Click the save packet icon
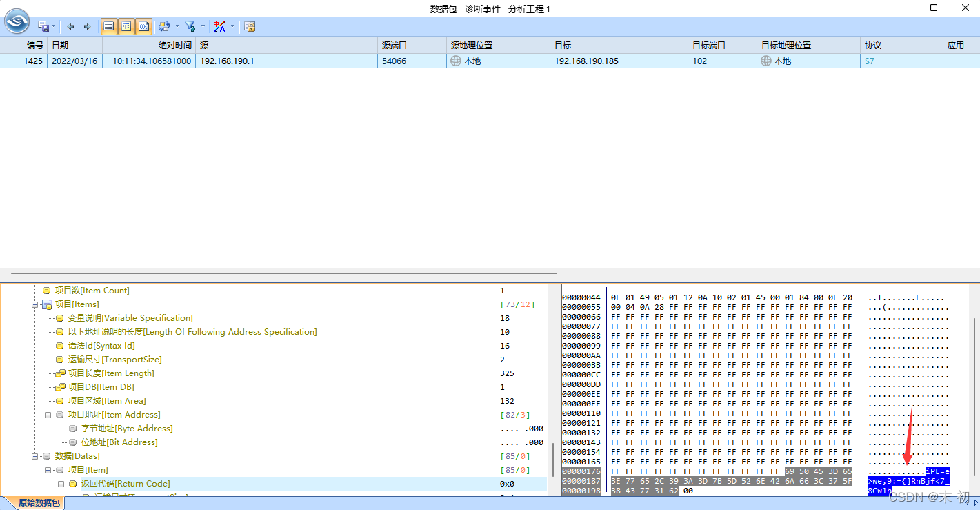This screenshot has width=980, height=510. click(x=43, y=26)
